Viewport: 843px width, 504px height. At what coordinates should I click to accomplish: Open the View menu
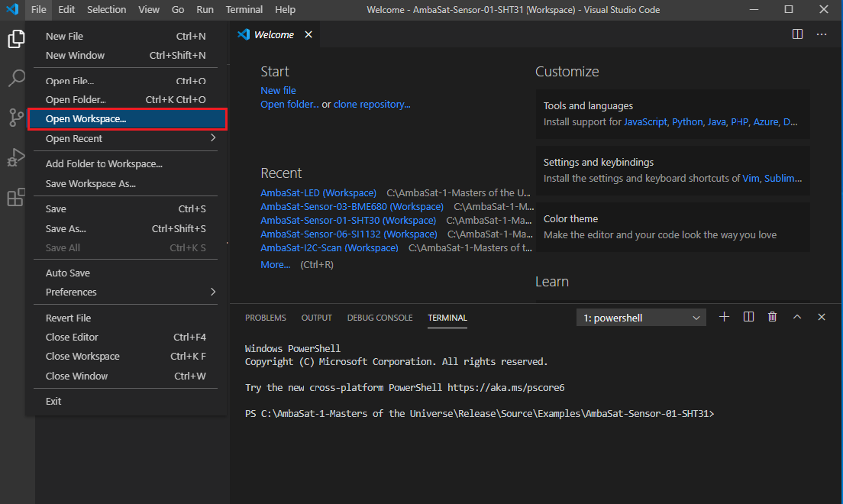point(149,9)
